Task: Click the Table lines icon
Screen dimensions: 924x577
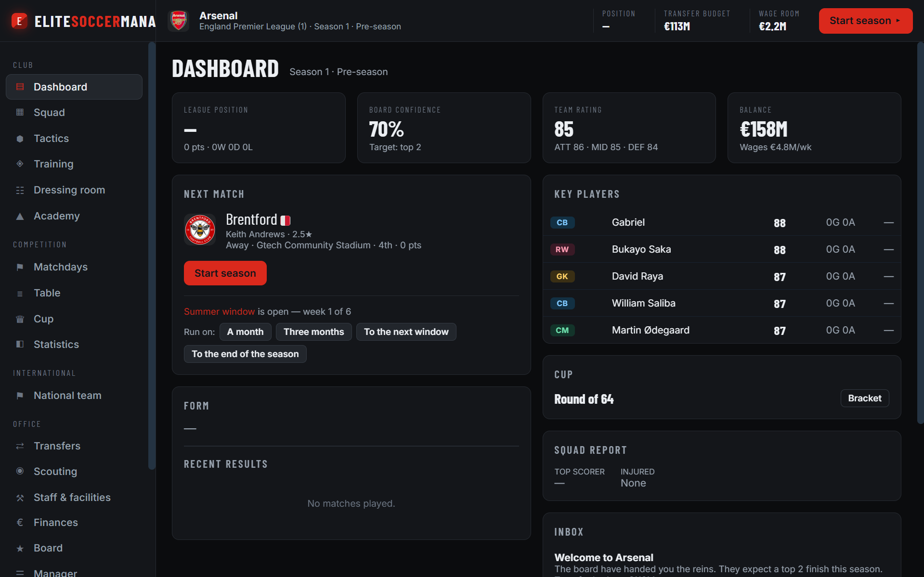Action: (20, 293)
